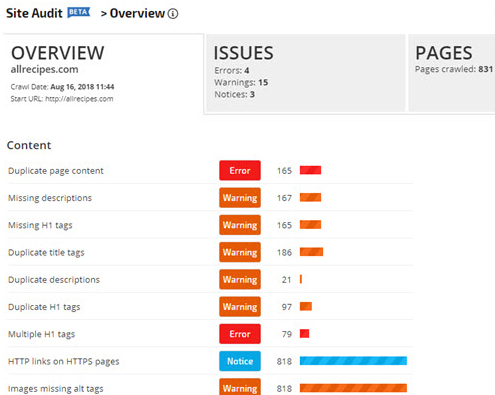Image resolution: width=495 pixels, height=395 pixels.
Task: Click the Warning badge for Duplicate title tags
Action: [240, 252]
